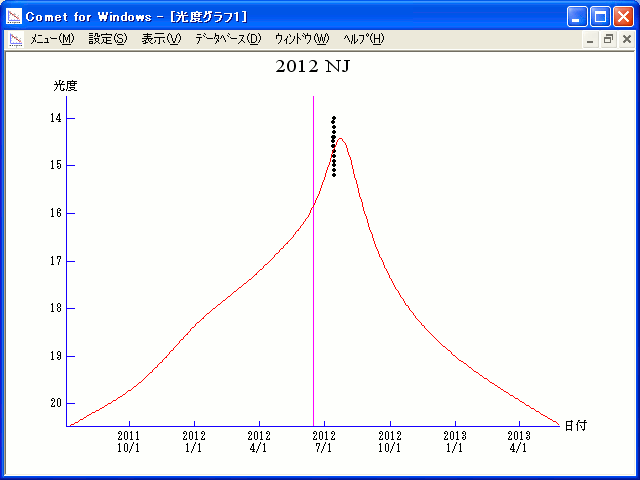Click magnitude 20 on the vertical axis
This screenshot has width=640, height=480.
tap(56, 403)
